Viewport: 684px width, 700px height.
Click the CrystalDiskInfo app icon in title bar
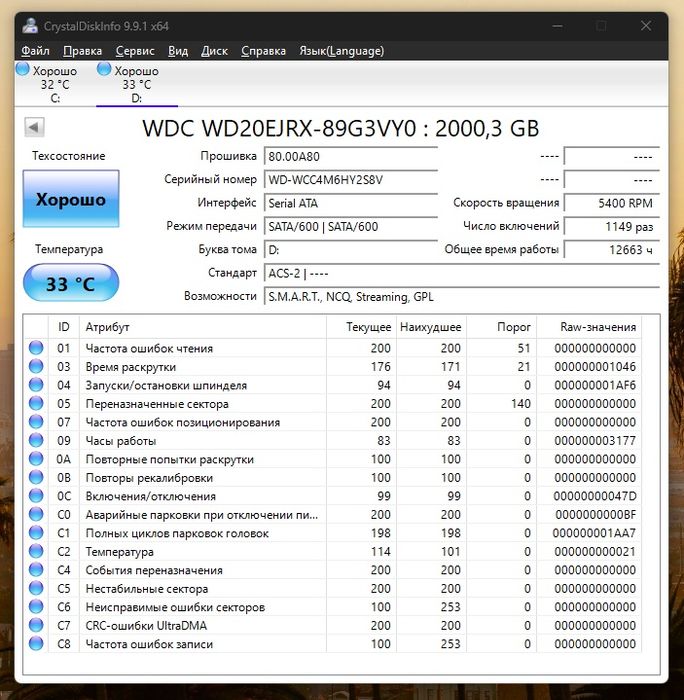[30, 26]
